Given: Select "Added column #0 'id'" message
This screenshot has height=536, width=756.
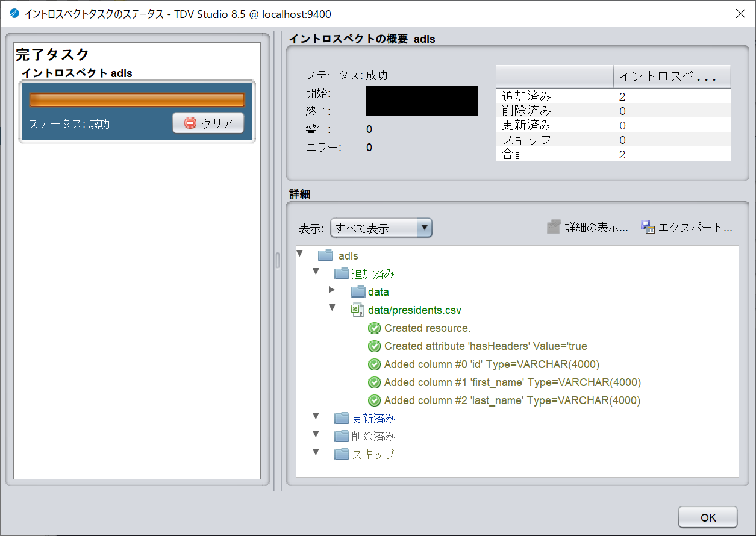Looking at the screenshot, I should click(492, 364).
